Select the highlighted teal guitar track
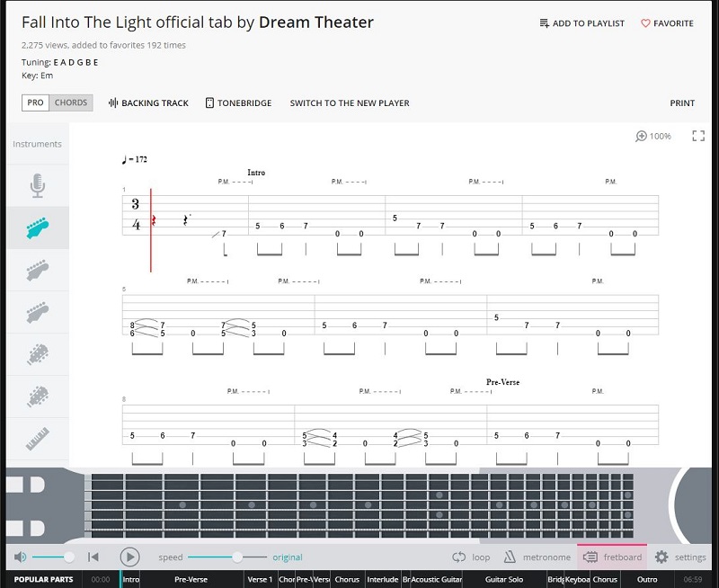719x588 pixels. tap(38, 228)
